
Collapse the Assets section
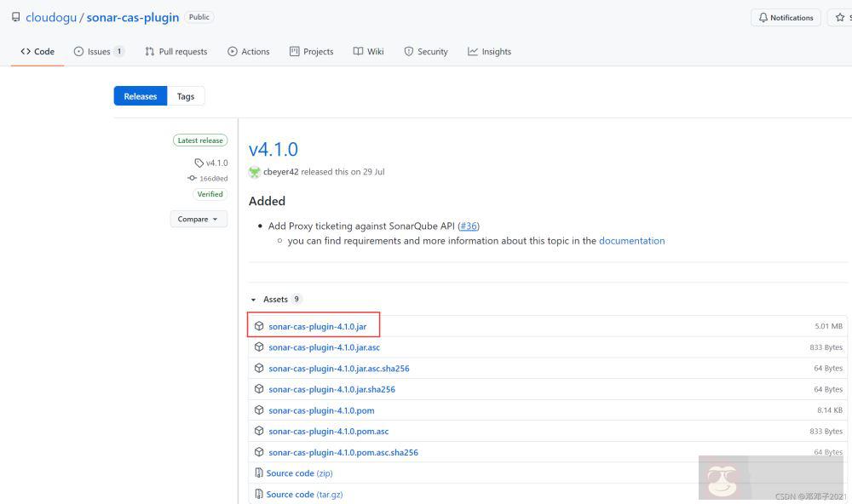(254, 300)
